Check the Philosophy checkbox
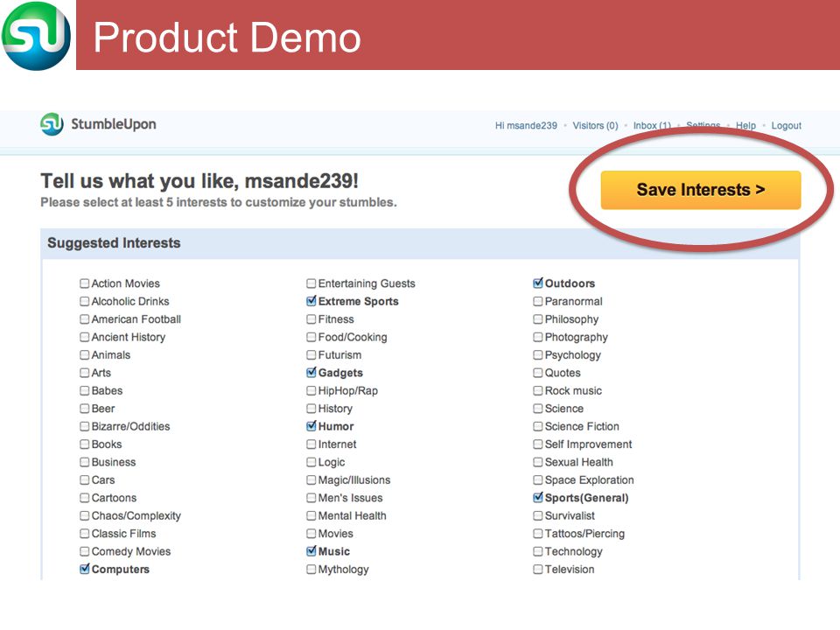 pos(538,319)
